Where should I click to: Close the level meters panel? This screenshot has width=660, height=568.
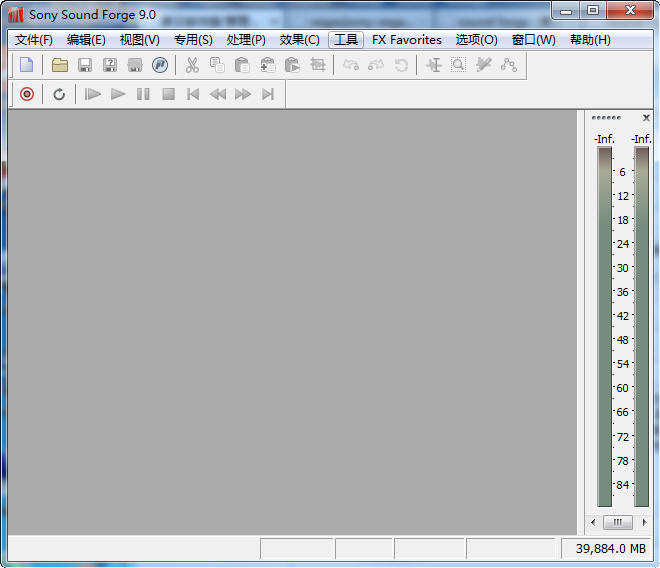point(646,118)
